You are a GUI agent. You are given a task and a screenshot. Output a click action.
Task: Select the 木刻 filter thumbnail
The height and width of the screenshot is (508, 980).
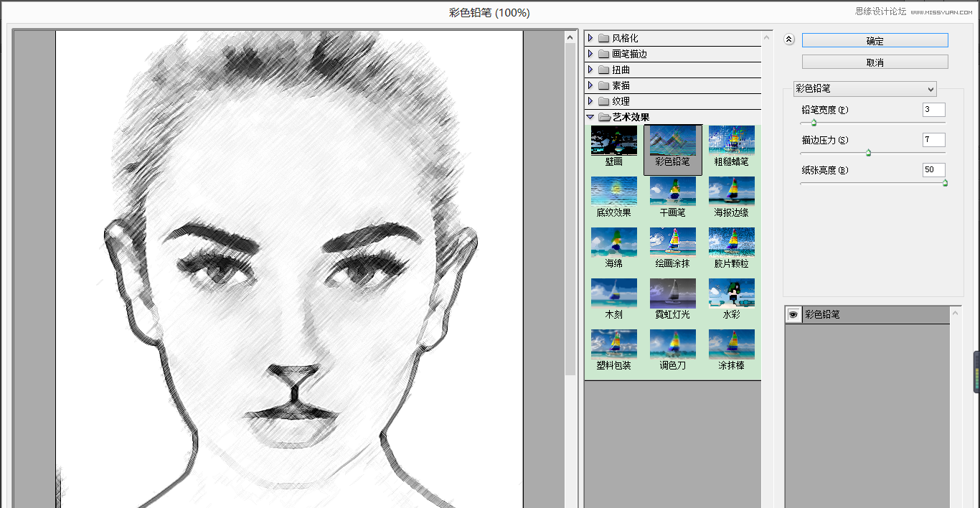[613, 294]
